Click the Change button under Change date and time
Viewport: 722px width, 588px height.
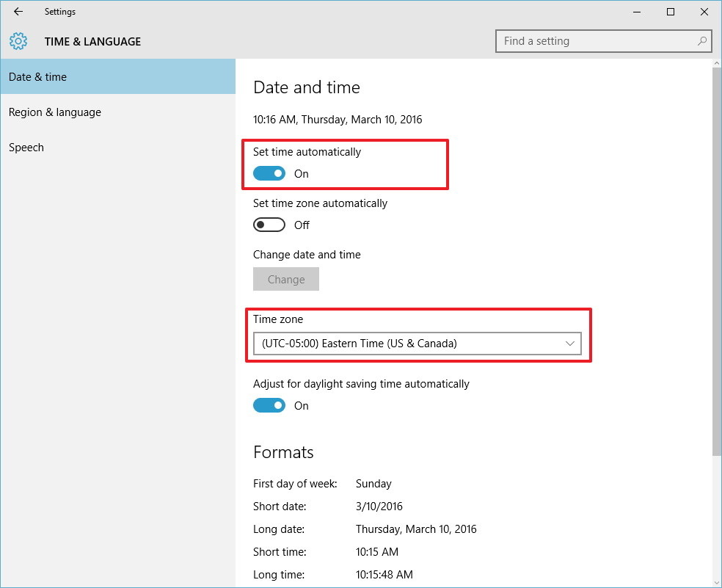coord(285,279)
